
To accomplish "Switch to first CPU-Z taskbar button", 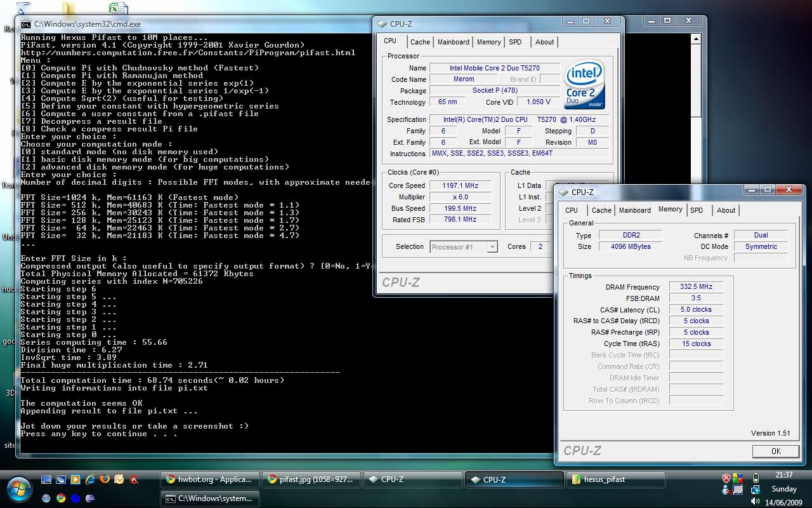I will tap(413, 479).
